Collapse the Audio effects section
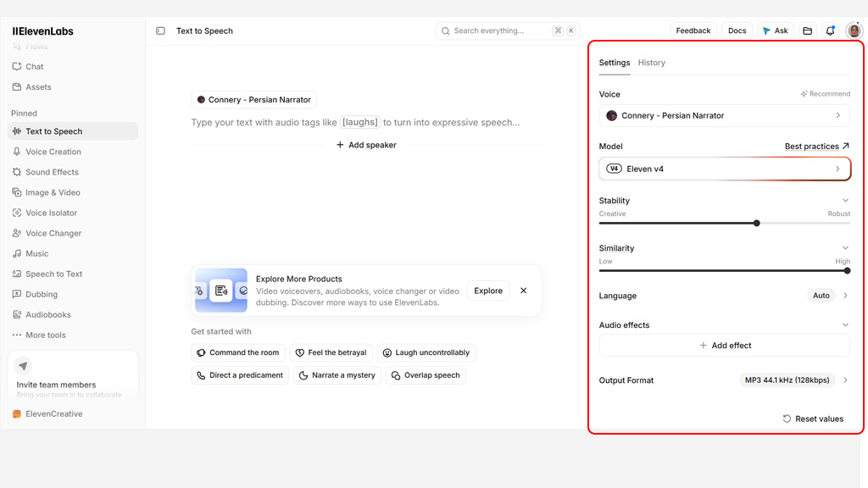 point(845,324)
